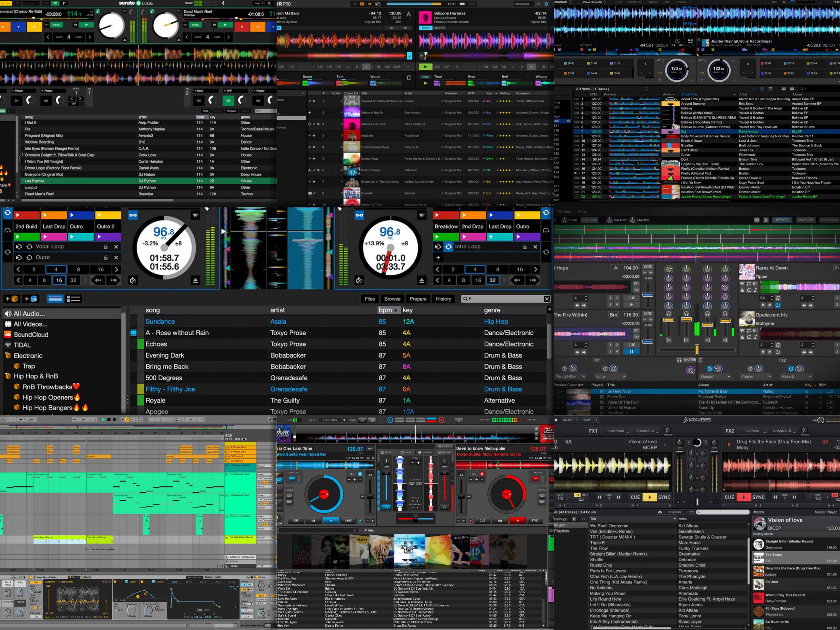Delete the Outro saved loop with X
The image size is (840, 630).
pyautogui.click(x=116, y=258)
